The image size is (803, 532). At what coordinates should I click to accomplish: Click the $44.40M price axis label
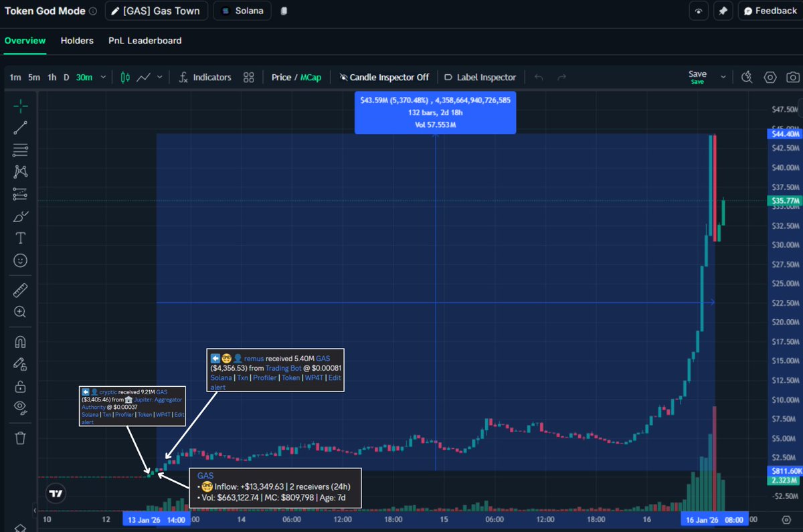tap(785, 134)
